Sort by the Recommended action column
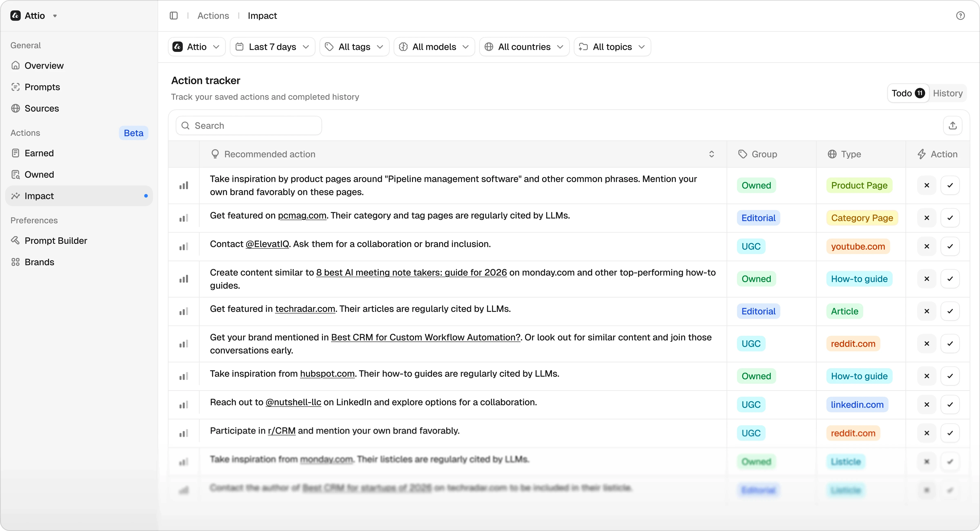The width and height of the screenshot is (980, 531). [x=711, y=154]
